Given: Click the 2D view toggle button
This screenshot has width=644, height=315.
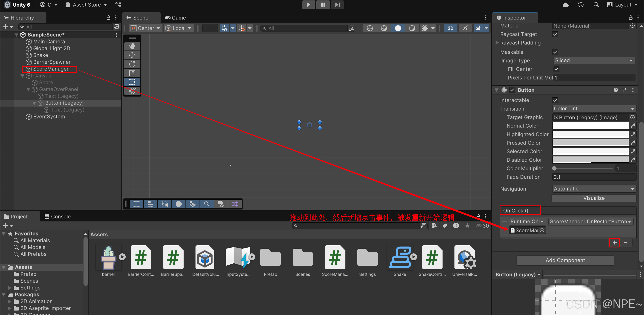Looking at the screenshot, I should pyautogui.click(x=450, y=28).
